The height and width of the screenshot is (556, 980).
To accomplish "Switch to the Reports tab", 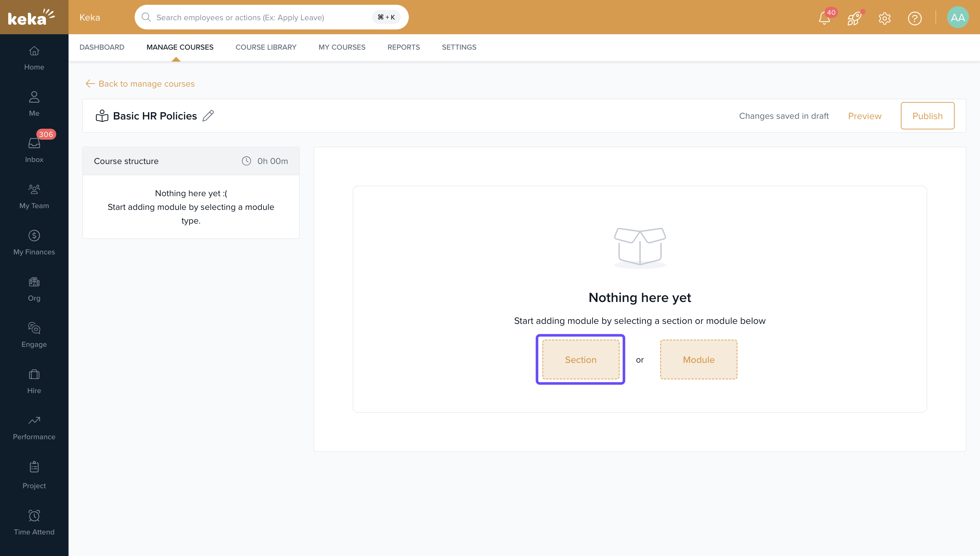I will 403,47.
